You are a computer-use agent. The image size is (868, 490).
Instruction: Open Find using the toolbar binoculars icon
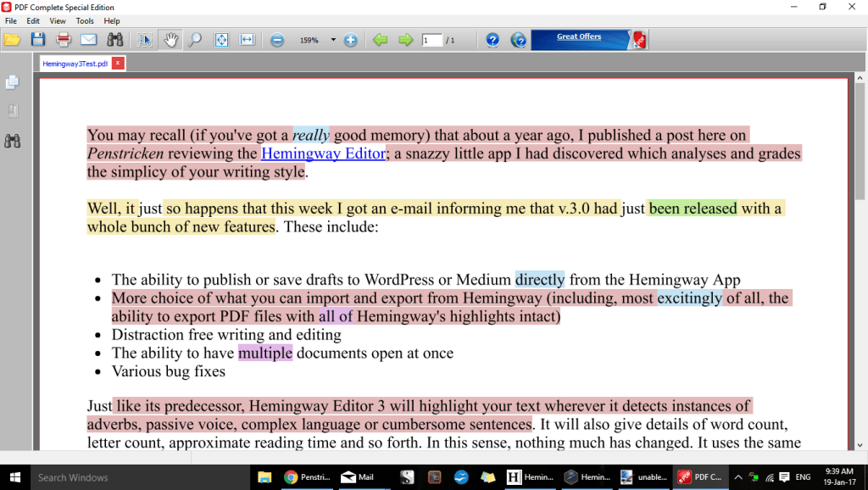pyautogui.click(x=114, y=39)
